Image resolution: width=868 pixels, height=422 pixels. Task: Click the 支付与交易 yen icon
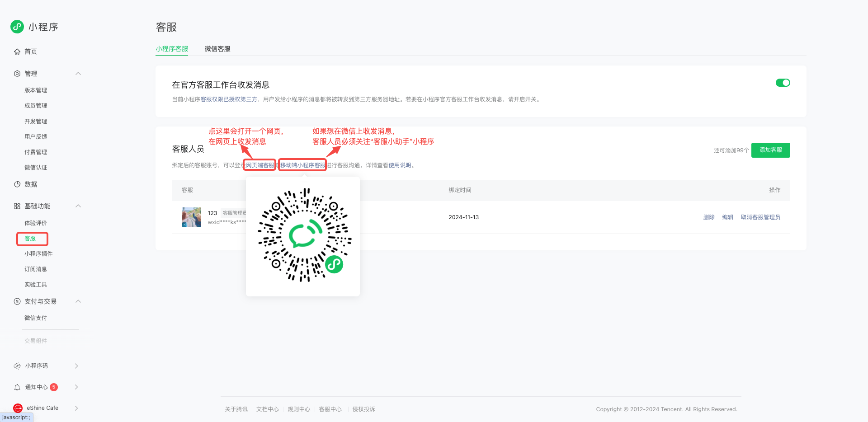tap(17, 301)
